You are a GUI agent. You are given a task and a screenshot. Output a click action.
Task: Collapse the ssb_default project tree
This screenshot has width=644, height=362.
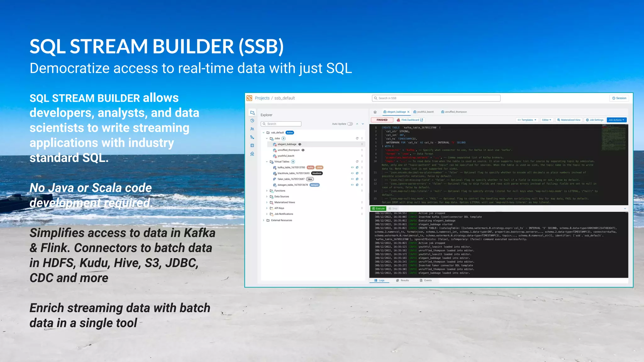[x=264, y=133]
